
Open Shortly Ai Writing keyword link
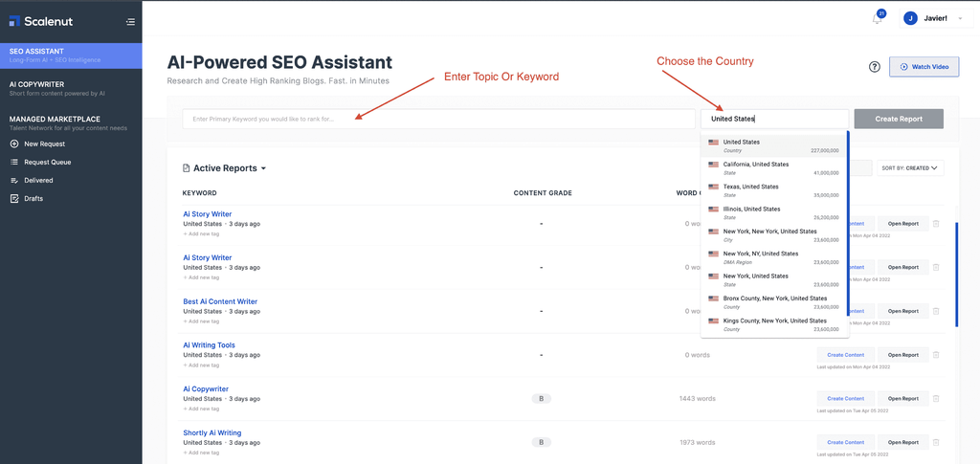pyautogui.click(x=212, y=432)
